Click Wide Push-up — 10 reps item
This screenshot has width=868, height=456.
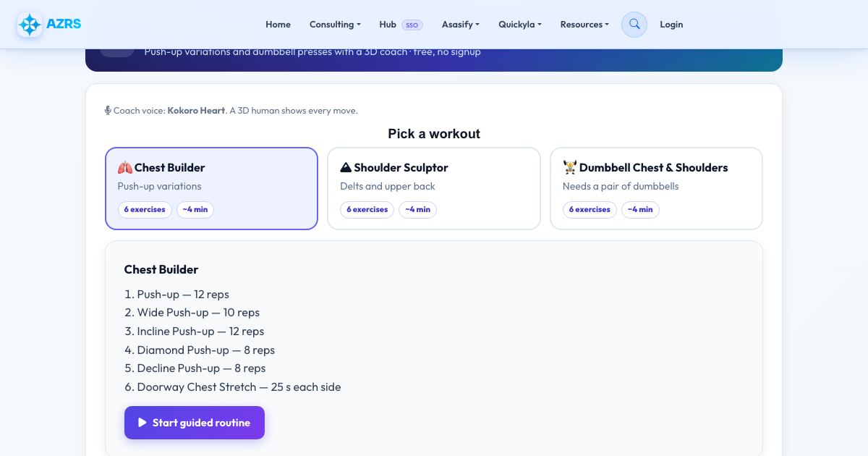tap(198, 313)
